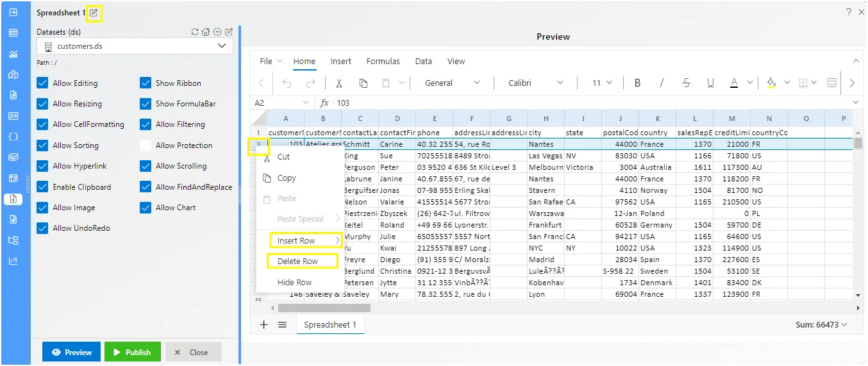This screenshot has height=366, width=868.
Task: Select the highlighted spreadsheet icon in left sidebar
Action: coord(13,199)
